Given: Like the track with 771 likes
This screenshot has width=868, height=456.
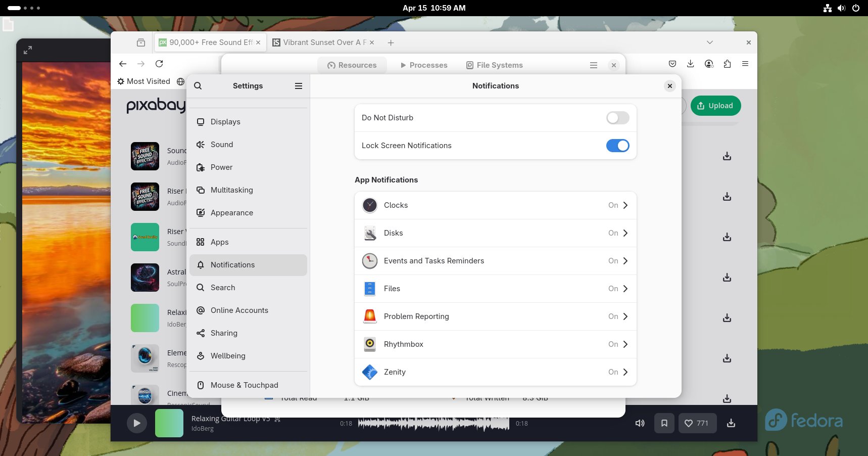Looking at the screenshot, I should [697, 423].
